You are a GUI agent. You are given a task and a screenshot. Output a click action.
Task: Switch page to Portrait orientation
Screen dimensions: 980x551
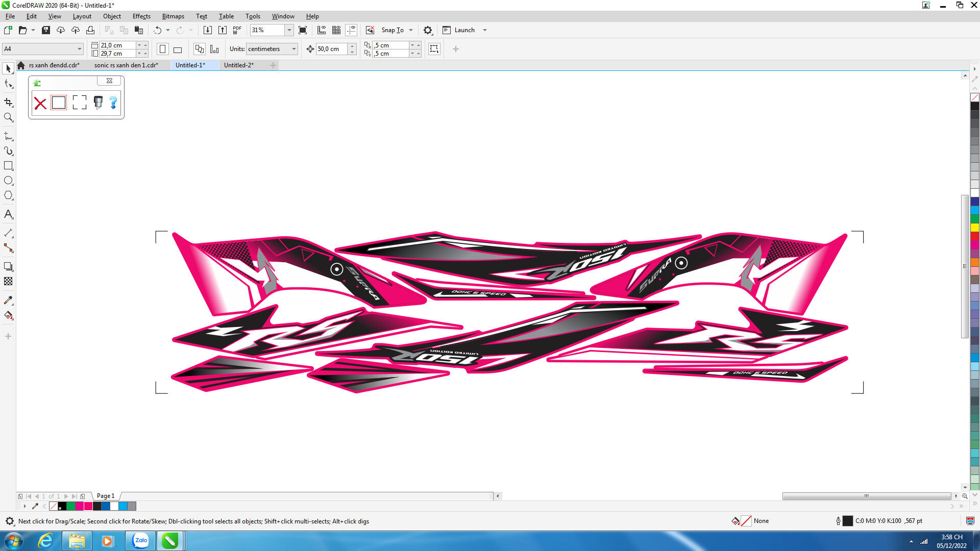click(x=163, y=49)
